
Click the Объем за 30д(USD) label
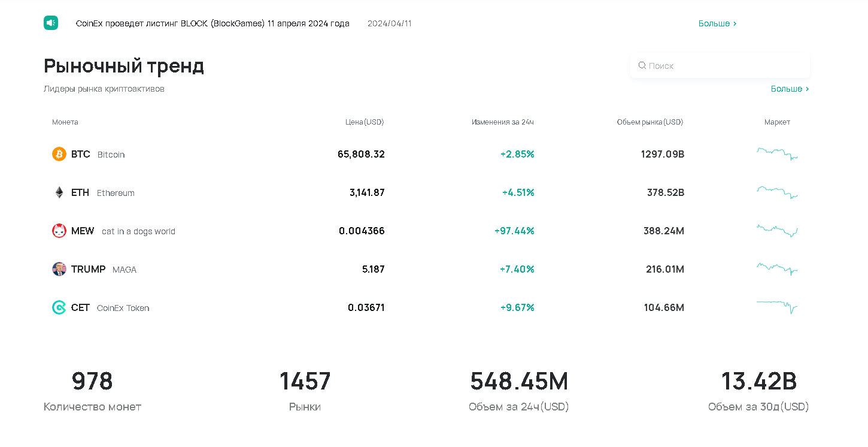(758, 407)
